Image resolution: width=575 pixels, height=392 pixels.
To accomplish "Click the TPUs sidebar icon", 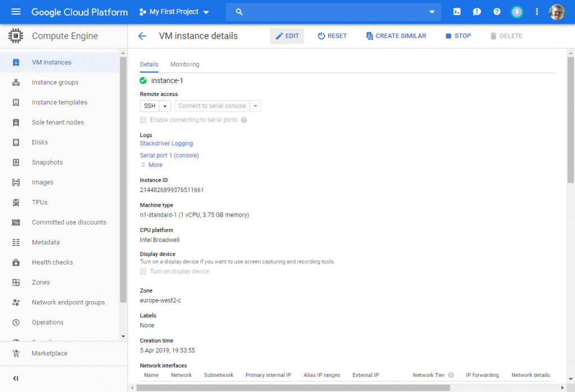I will pyautogui.click(x=16, y=202).
